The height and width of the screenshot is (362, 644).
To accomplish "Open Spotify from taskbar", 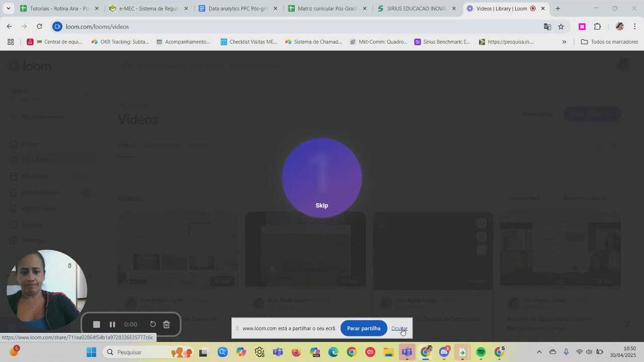I will (481, 352).
